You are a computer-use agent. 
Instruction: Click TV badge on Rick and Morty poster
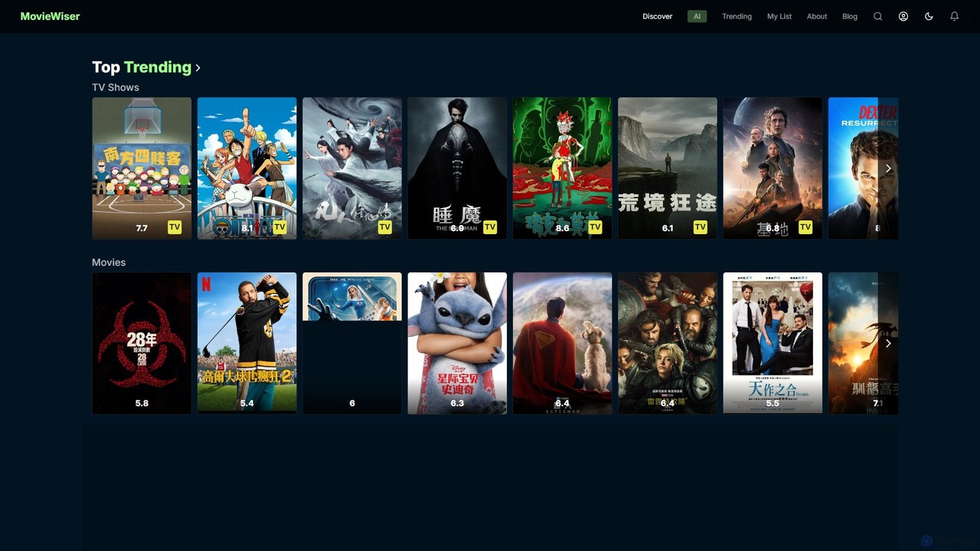click(x=595, y=227)
